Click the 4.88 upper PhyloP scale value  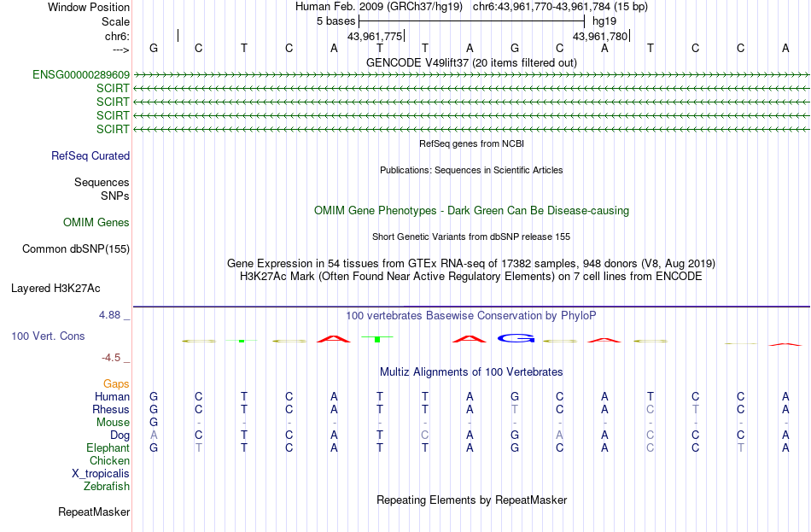click(109, 314)
